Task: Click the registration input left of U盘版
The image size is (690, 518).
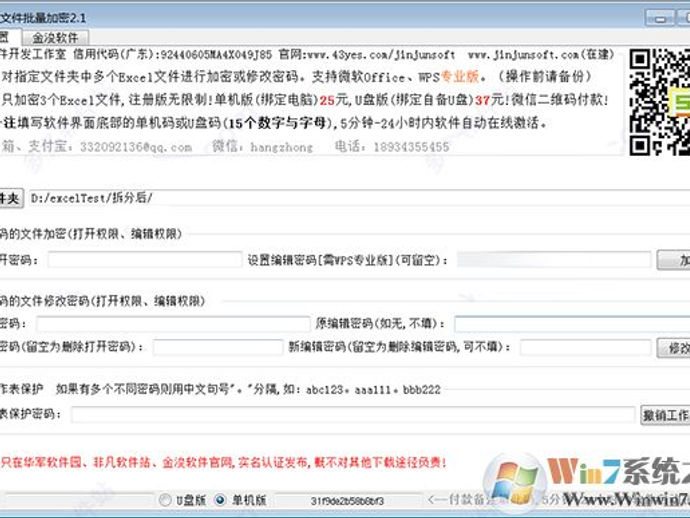Action: 78,501
